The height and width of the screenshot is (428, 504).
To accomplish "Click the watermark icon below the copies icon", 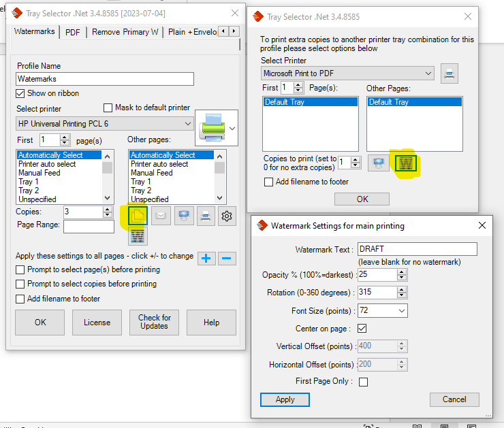I will (138, 235).
